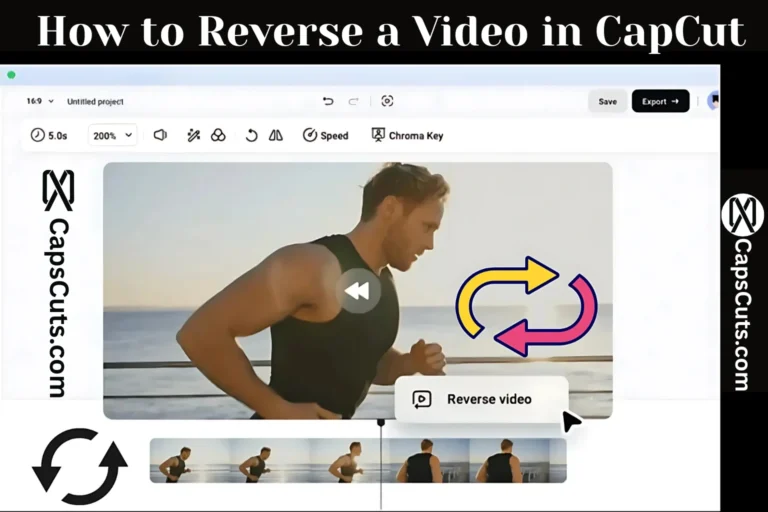Open the 200% zoom dropdown
This screenshot has width=768, height=512.
click(112, 135)
